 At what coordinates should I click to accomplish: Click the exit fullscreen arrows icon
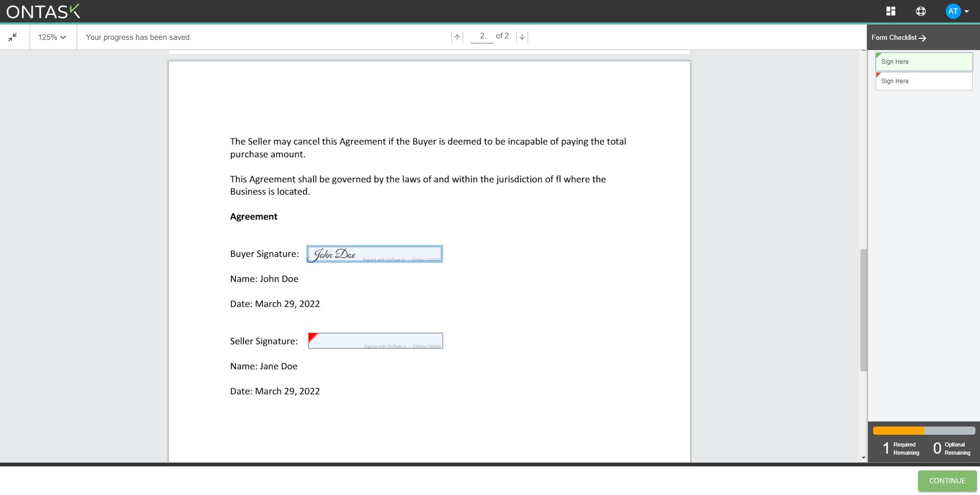13,36
